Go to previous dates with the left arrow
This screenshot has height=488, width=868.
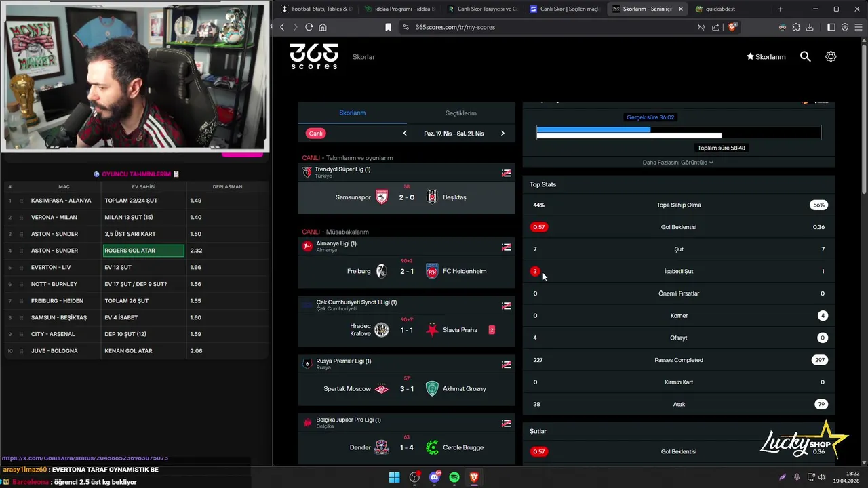click(x=405, y=134)
